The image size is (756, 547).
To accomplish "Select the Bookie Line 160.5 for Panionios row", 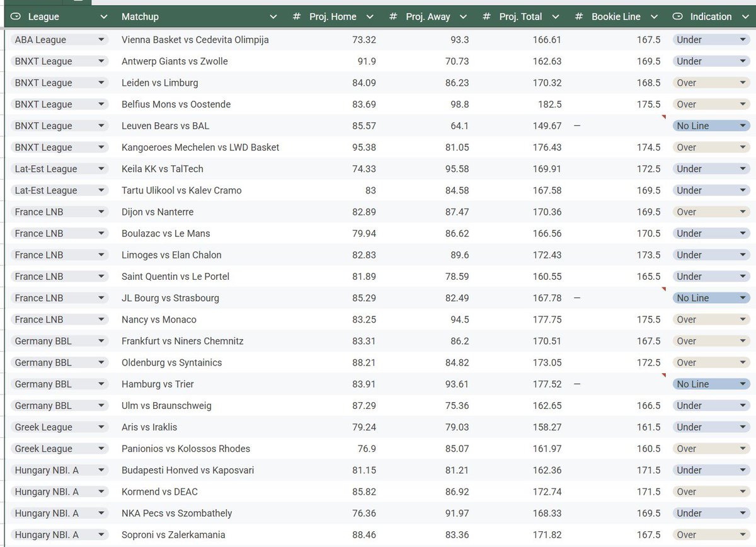I will (648, 449).
